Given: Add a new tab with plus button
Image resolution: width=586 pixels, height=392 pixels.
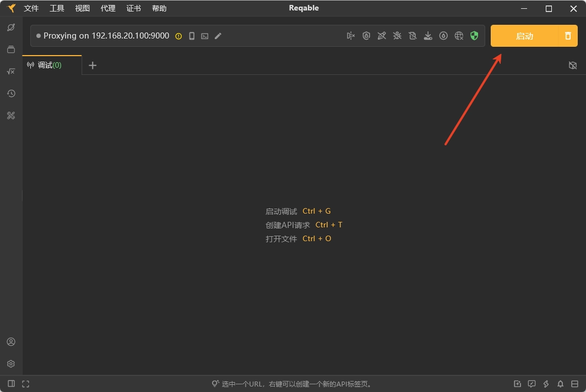Looking at the screenshot, I should 93,66.
